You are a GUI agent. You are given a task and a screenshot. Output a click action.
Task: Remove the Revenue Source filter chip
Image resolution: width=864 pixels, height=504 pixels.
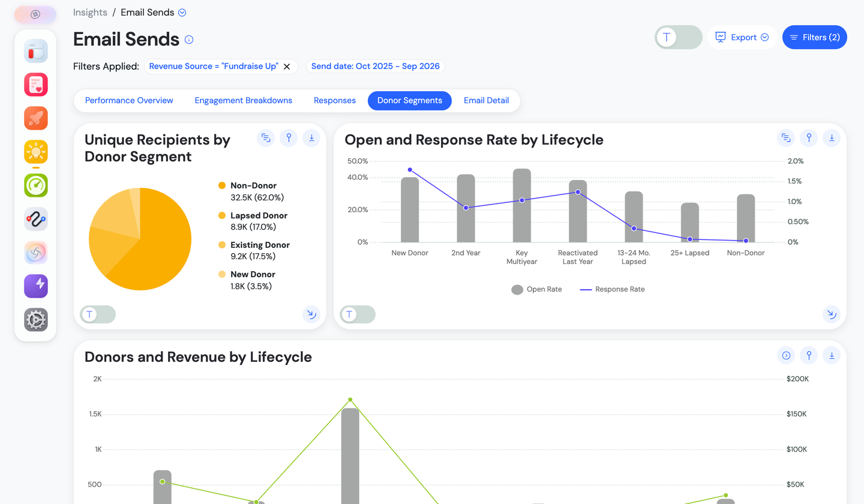[287, 67]
